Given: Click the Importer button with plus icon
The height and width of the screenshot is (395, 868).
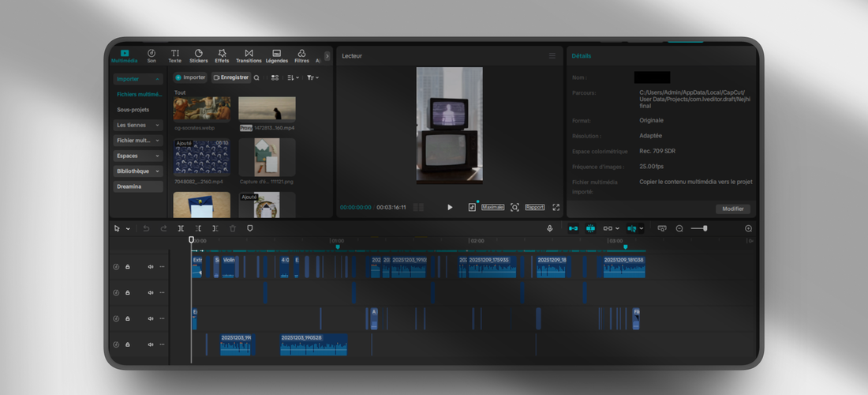Looking at the screenshot, I should [190, 77].
